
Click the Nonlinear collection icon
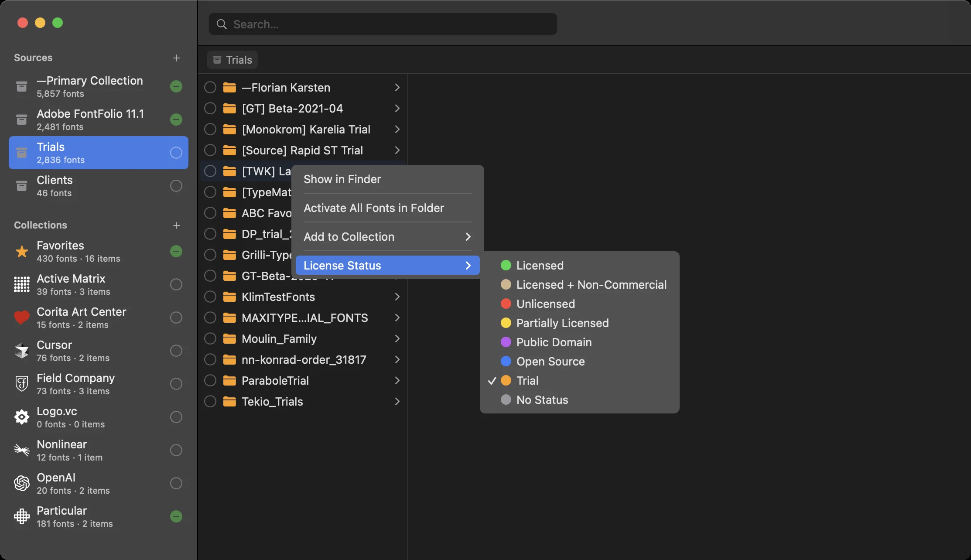[22, 450]
